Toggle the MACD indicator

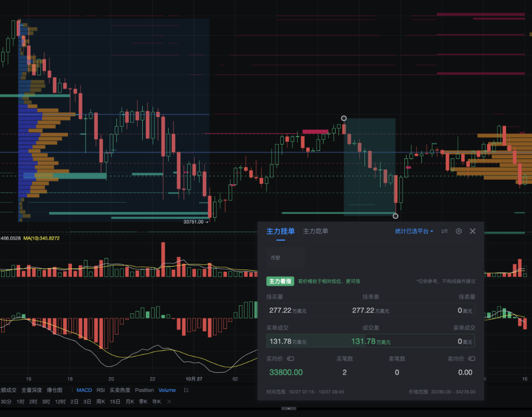pos(84,390)
